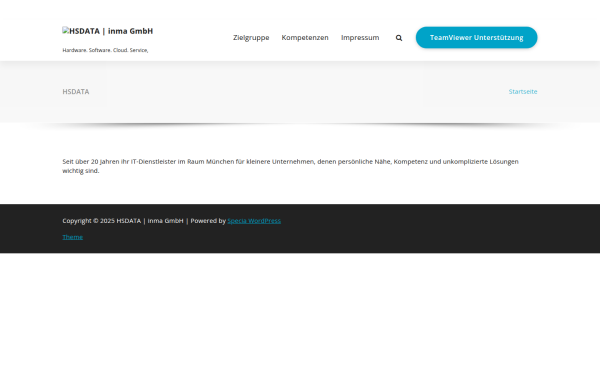Image resolution: width=600 pixels, height=375 pixels.
Task: Go to the Impressum page
Action: click(360, 38)
